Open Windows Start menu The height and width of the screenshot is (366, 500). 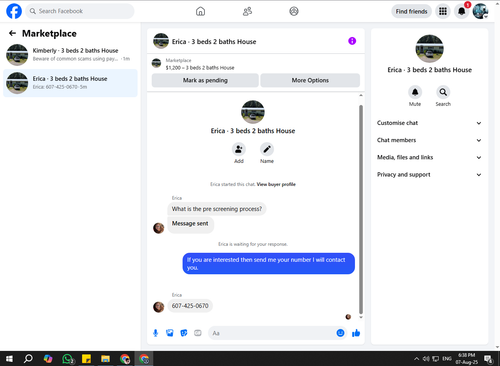click(x=9, y=359)
